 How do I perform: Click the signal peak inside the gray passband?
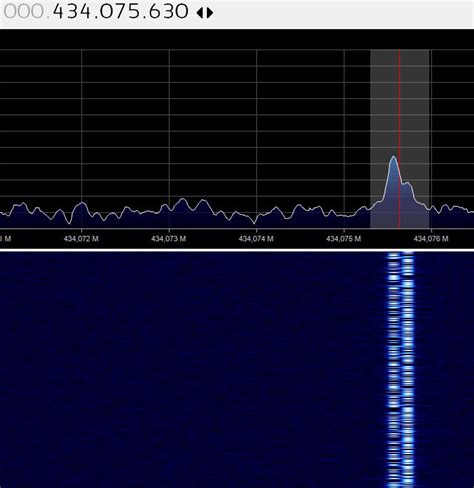pos(394,157)
